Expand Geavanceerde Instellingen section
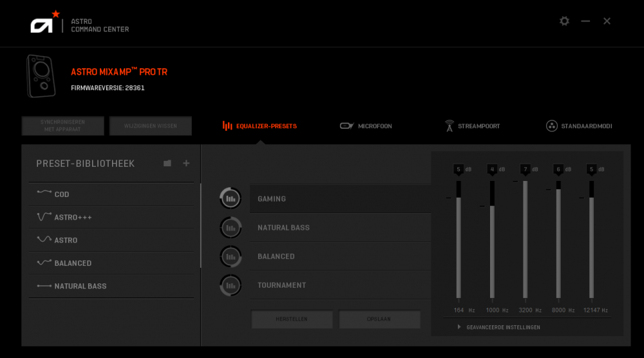This screenshot has height=358, width=644. [499, 327]
